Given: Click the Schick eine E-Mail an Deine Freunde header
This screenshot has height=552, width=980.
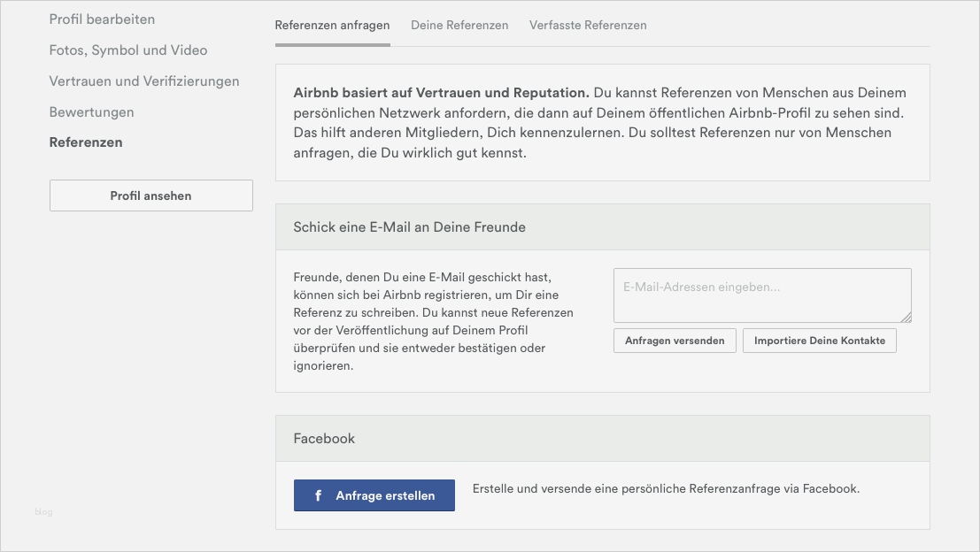Looking at the screenshot, I should [x=409, y=226].
